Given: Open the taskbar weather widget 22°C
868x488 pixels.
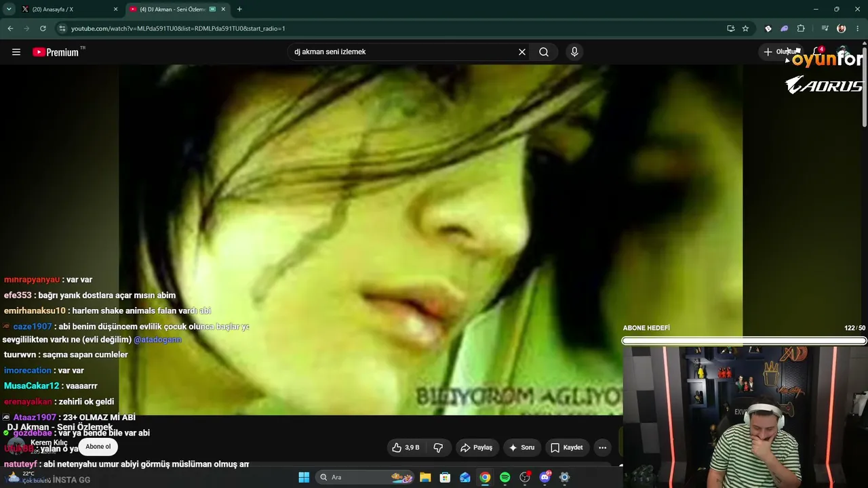Looking at the screenshot, I should pyautogui.click(x=28, y=477).
